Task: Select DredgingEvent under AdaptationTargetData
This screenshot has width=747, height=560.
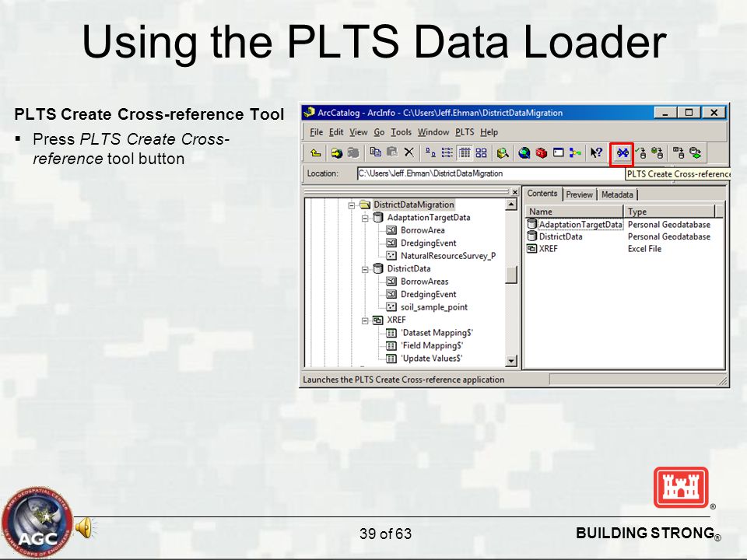Action: pyautogui.click(x=428, y=243)
